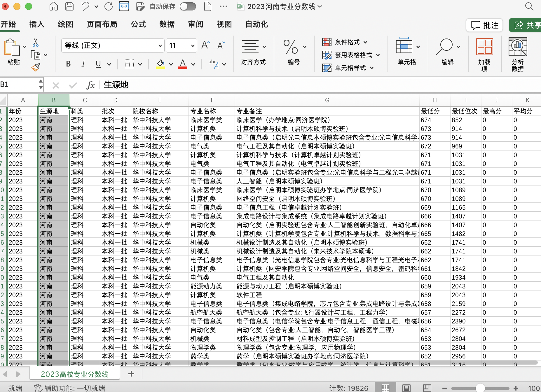Select column G header
Screen dimensions: 541x392
click(327, 100)
